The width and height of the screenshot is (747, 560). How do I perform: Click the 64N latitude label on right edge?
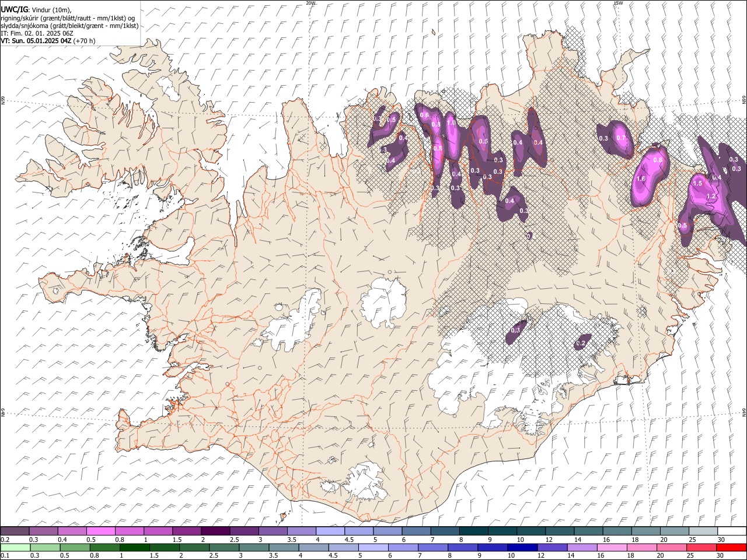[x=744, y=411]
